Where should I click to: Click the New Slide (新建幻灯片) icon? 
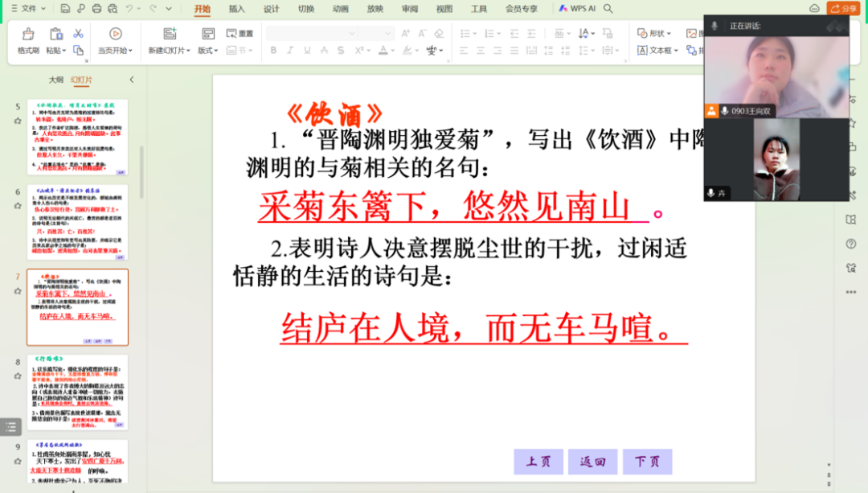coord(170,35)
